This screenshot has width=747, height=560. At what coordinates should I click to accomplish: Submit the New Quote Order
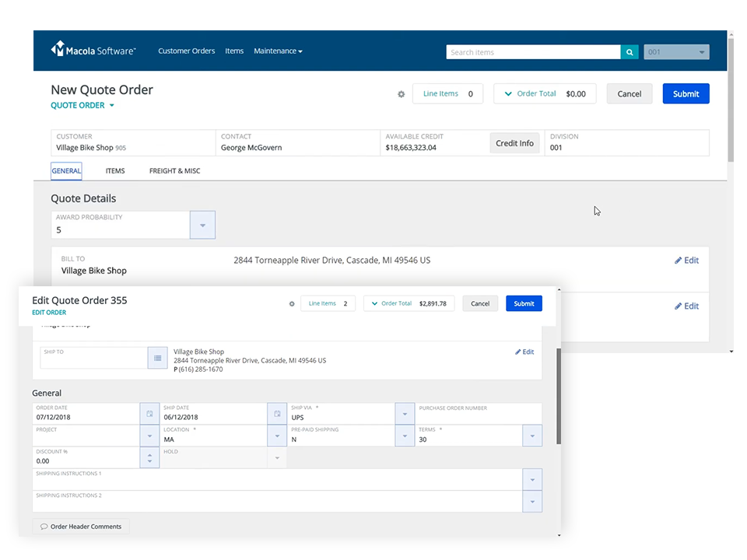point(686,94)
